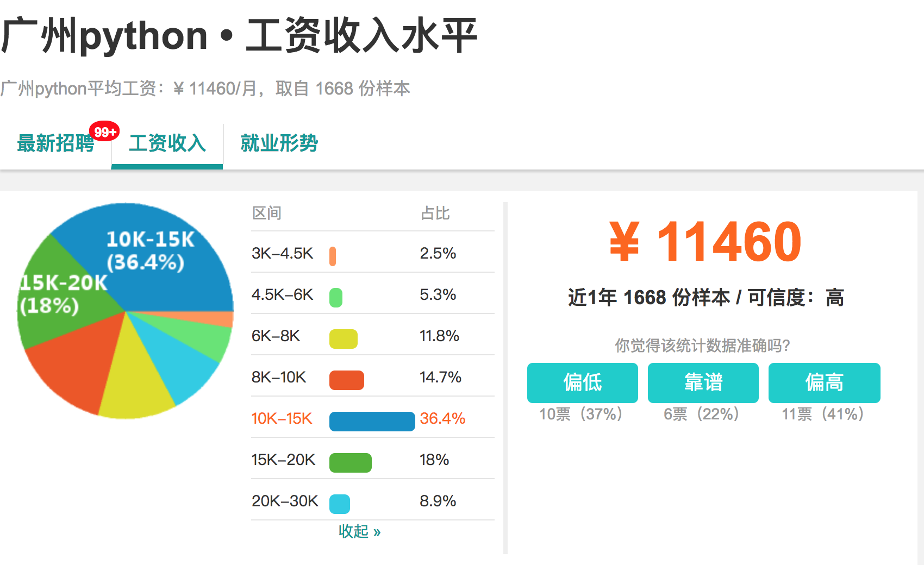This screenshot has height=565, width=924.
Task: Vote 偏高 on salary accuracy
Action: (824, 382)
